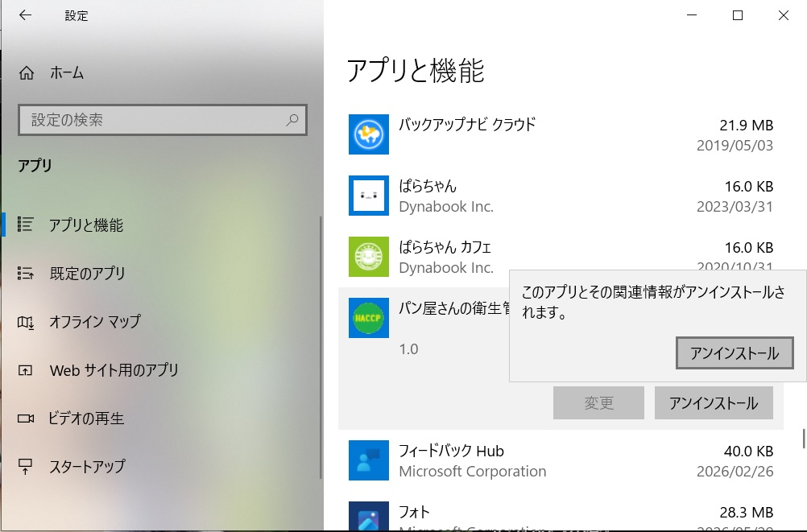Viewport: 807px width, 532px height.
Task: Select ぱらちゃん カフェ app name text
Action: 445,247
